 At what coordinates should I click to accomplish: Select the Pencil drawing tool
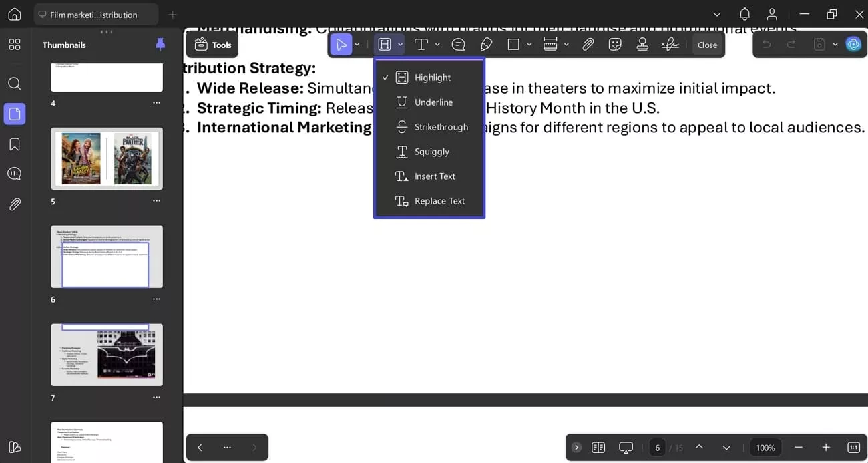[486, 44]
